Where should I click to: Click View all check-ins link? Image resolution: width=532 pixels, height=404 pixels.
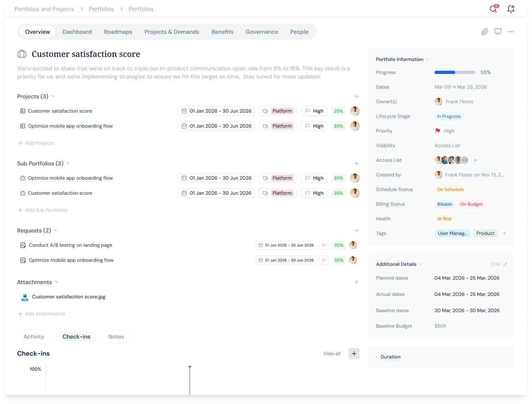tap(332, 354)
